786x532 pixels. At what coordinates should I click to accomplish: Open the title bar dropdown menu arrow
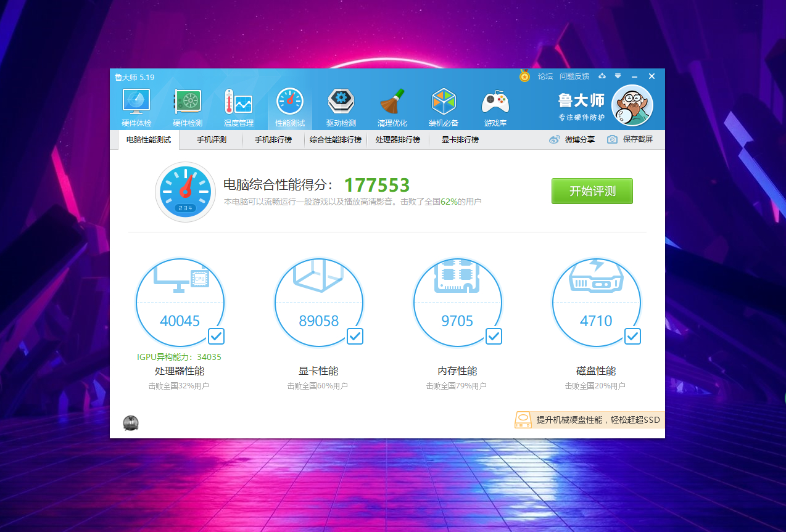pyautogui.click(x=618, y=76)
